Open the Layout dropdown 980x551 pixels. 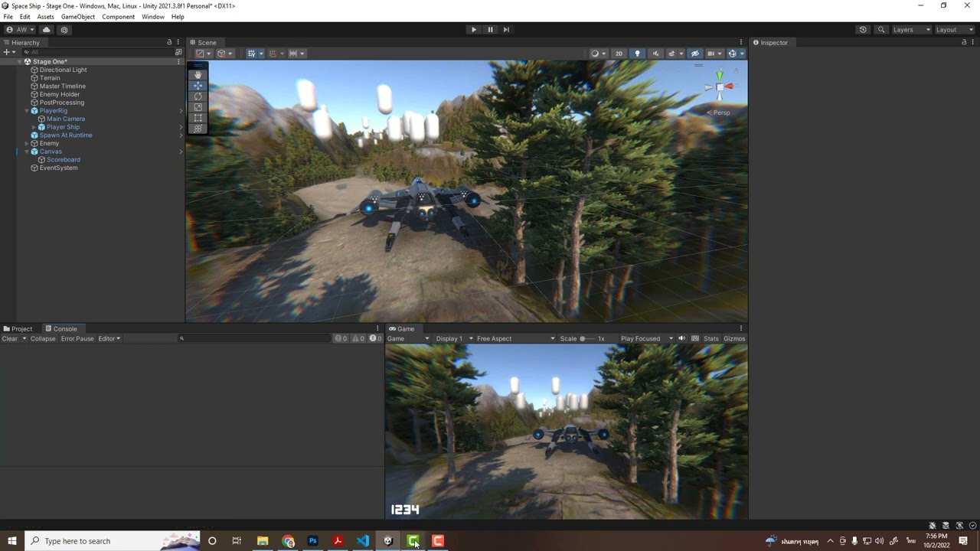tap(955, 30)
